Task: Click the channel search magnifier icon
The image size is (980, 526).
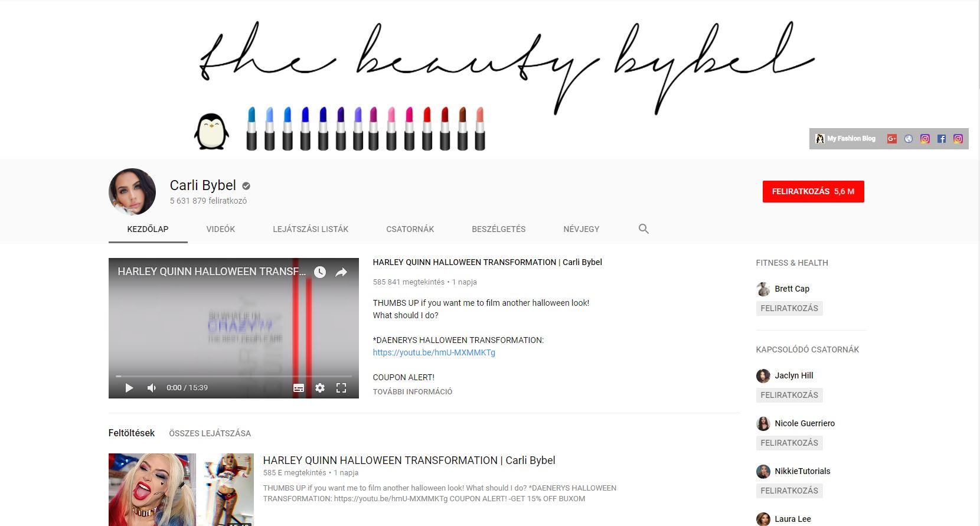Action: 643,229
